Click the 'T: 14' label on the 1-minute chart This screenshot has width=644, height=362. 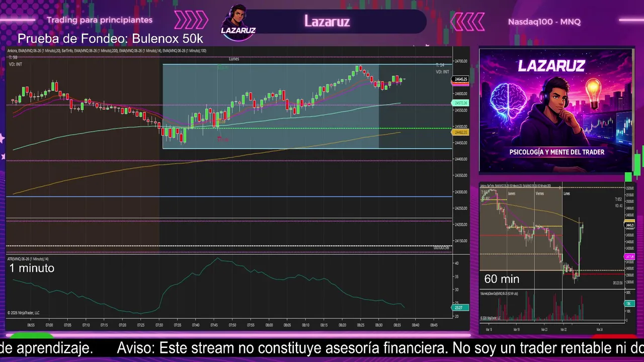pyautogui.click(x=440, y=65)
